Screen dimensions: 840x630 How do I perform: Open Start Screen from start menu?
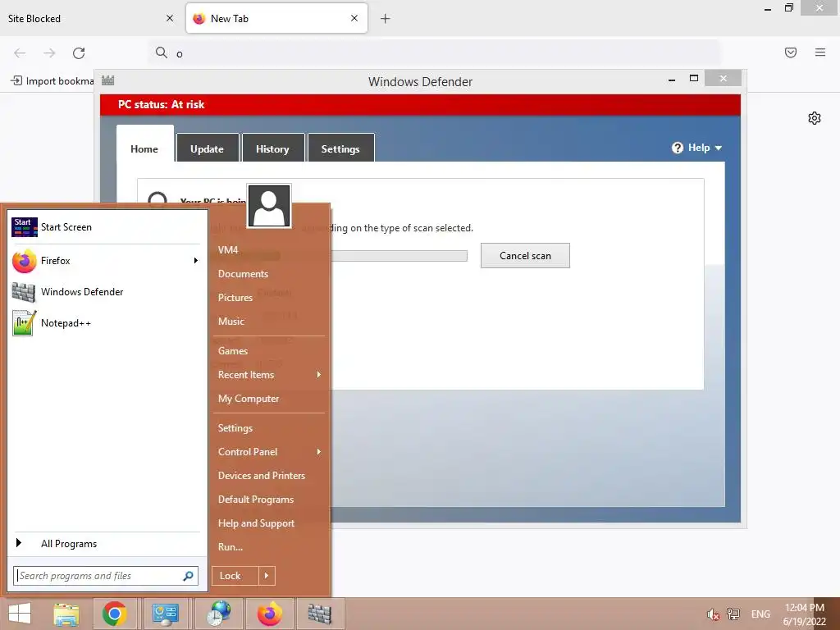point(107,227)
